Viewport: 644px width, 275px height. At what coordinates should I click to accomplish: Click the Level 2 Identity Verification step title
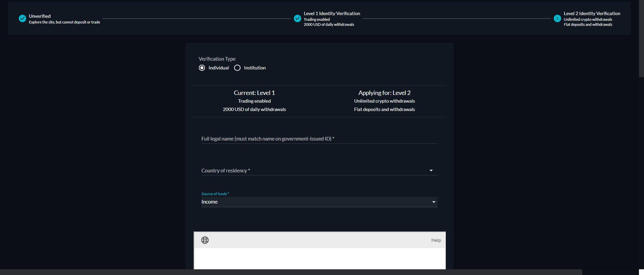pos(592,13)
